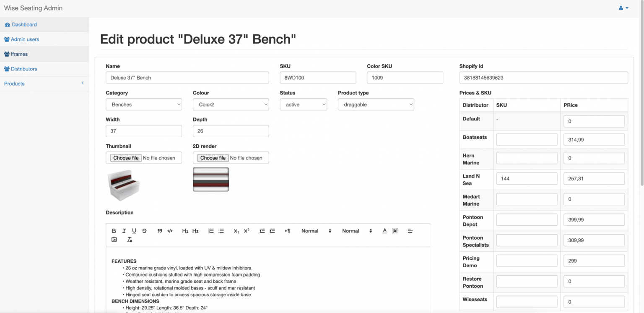Apply underline formatting in the editor
The height and width of the screenshot is (313, 644).
[134, 230]
